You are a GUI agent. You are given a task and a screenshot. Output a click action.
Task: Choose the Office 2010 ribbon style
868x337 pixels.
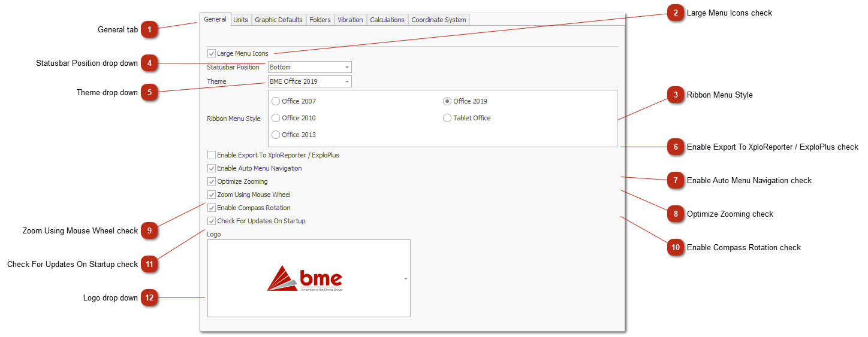pos(276,118)
